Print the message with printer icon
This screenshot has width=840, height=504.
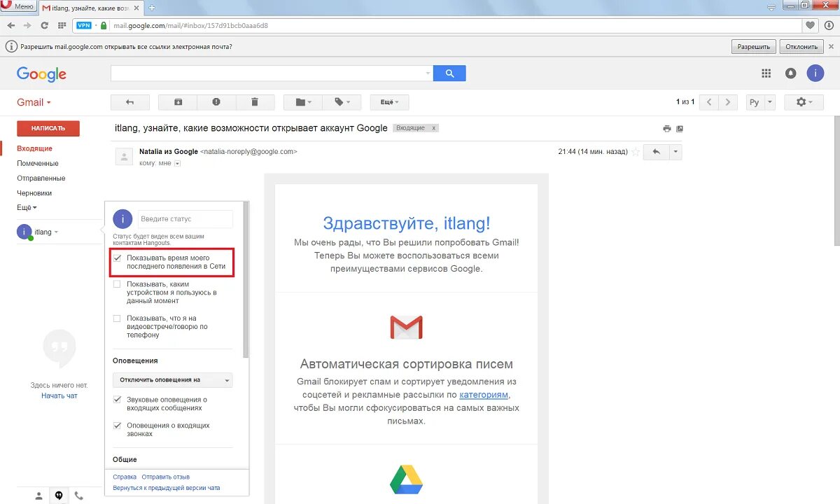666,129
